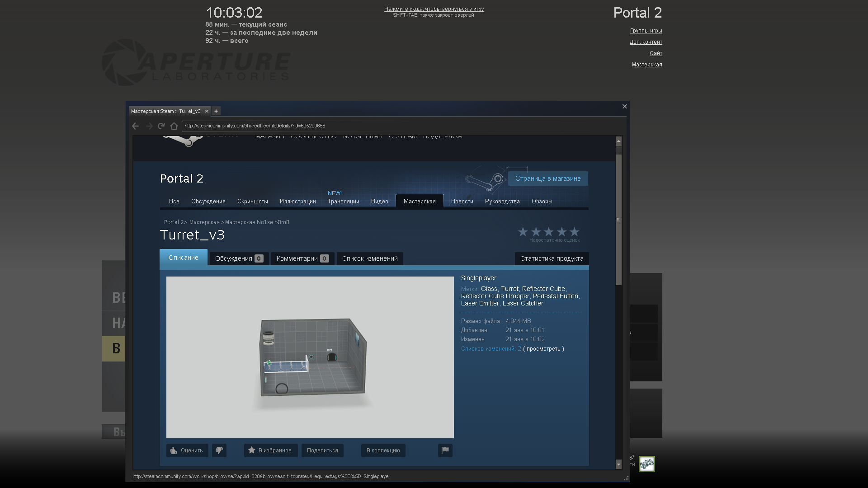Viewport: 868px width, 488px height.
Task: Click the Laser Catcher tag
Action: pos(523,304)
